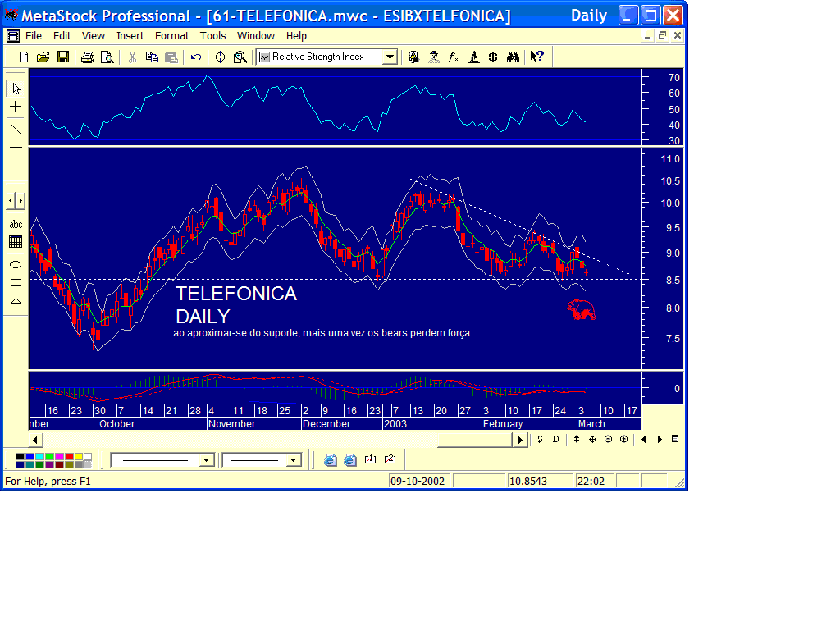840x630 pixels.
Task: Pick the bright green color swatch
Action: point(49,456)
